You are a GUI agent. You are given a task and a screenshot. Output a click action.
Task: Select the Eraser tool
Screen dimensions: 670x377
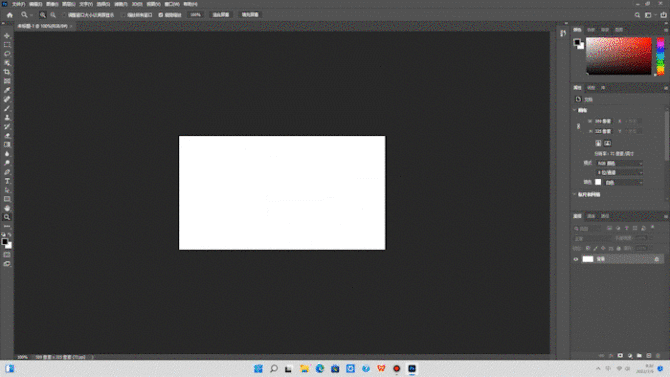(x=7, y=135)
